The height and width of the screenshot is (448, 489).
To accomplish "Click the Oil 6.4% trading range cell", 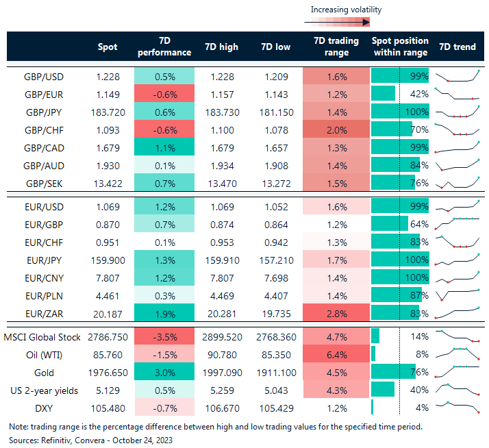I will [x=335, y=353].
